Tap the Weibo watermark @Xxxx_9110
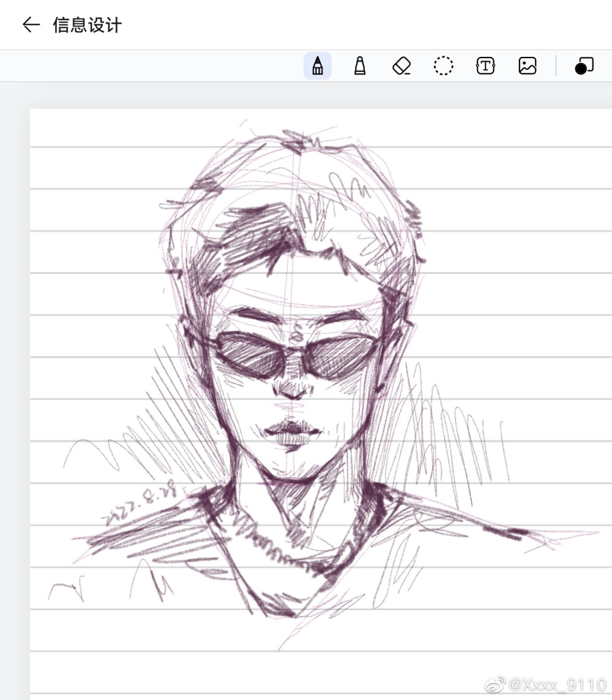This screenshot has height=700, width=612. point(557,684)
